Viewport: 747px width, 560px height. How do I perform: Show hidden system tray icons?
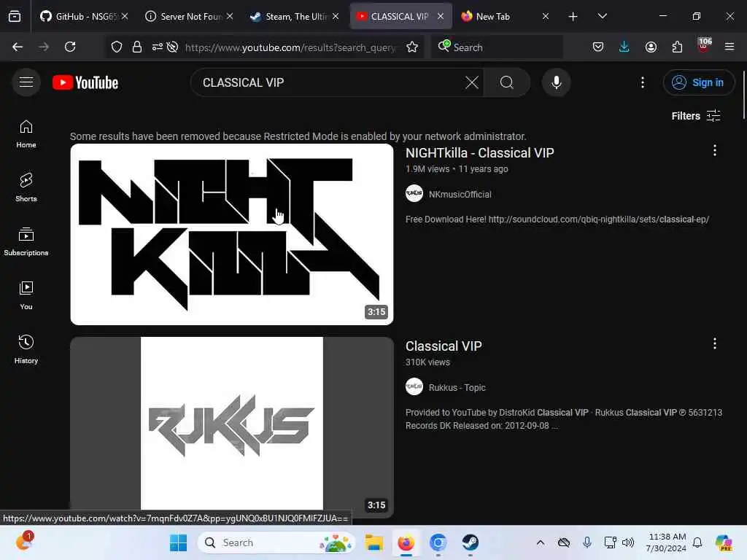click(541, 542)
